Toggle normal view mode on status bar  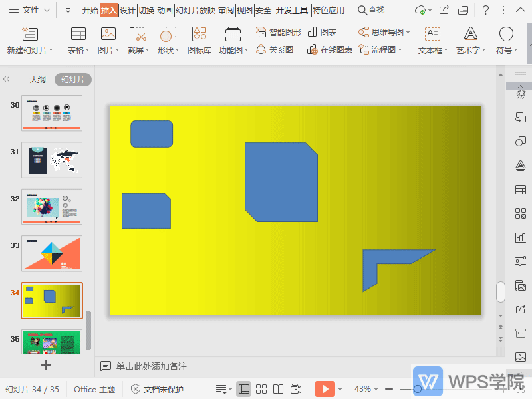point(245,388)
